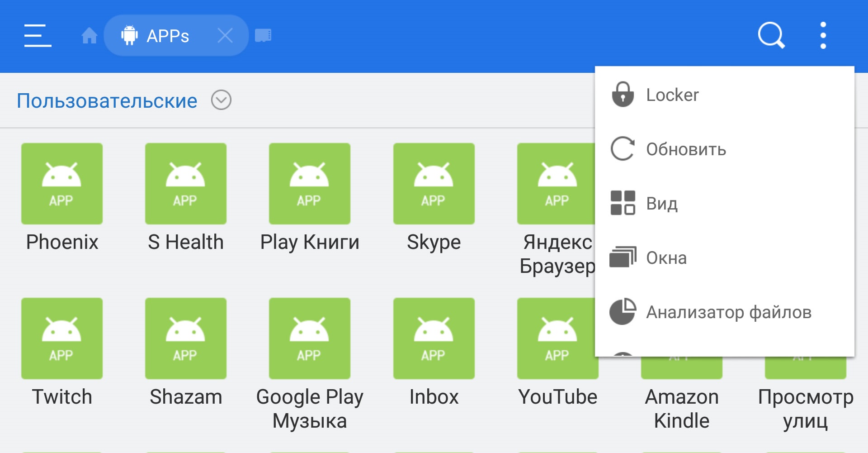
Task: Go to the home screen icon
Action: (89, 35)
